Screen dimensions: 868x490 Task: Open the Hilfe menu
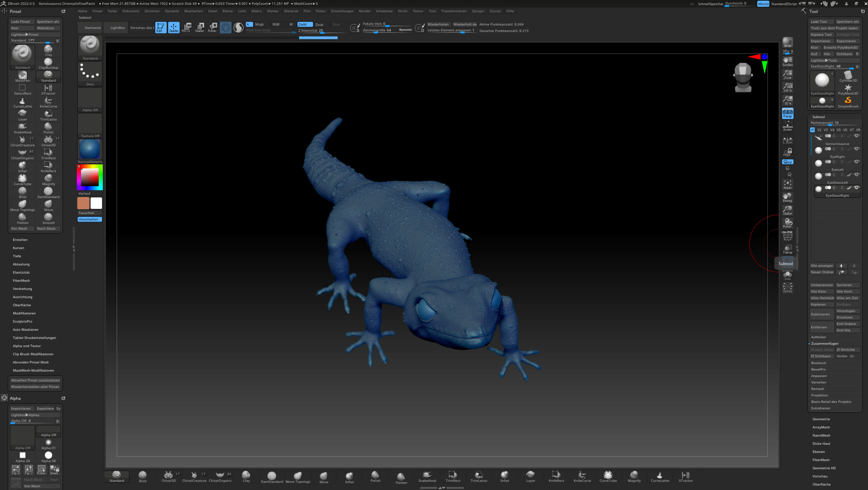coord(510,11)
